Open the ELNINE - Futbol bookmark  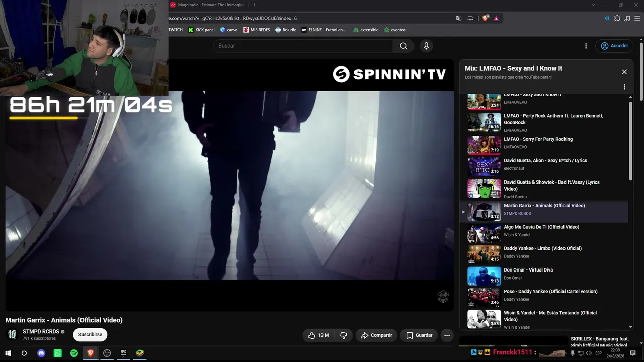tap(324, 30)
